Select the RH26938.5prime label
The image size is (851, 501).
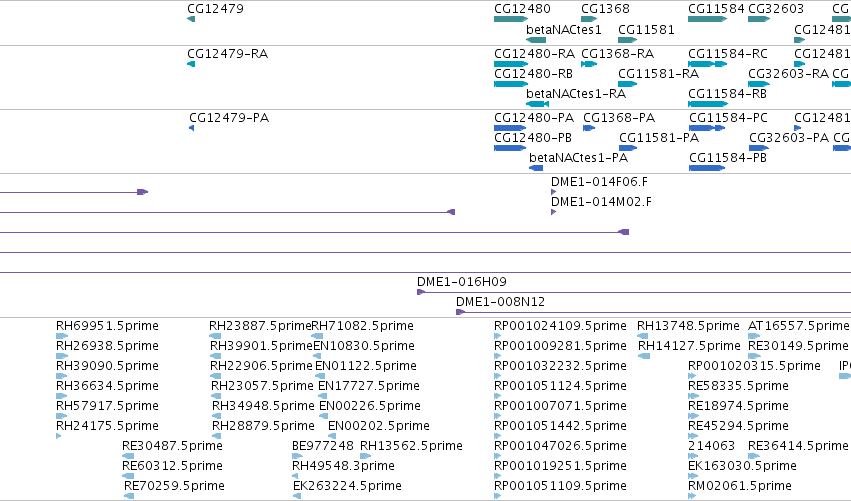(x=107, y=346)
